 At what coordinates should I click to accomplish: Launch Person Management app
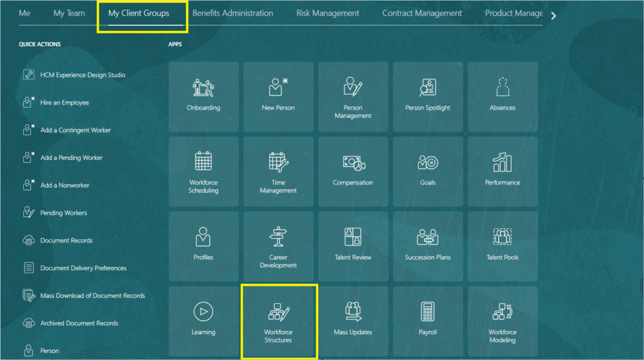(x=353, y=96)
